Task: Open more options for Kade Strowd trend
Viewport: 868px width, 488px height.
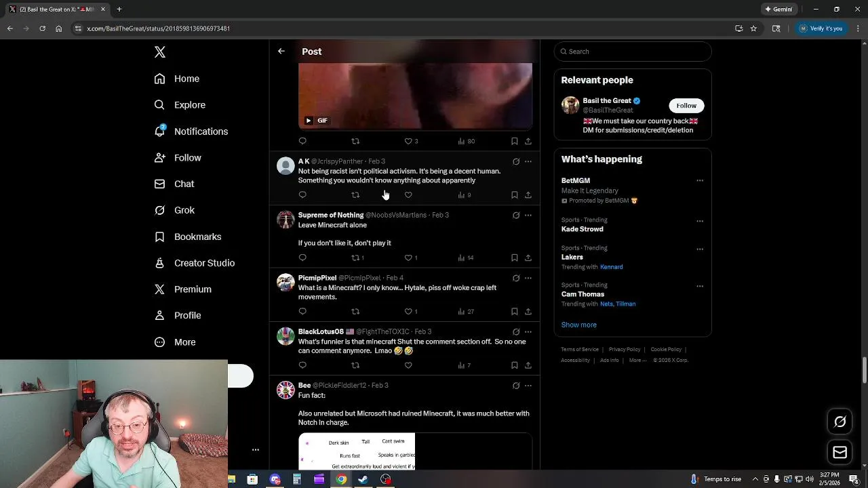Action: [700, 221]
